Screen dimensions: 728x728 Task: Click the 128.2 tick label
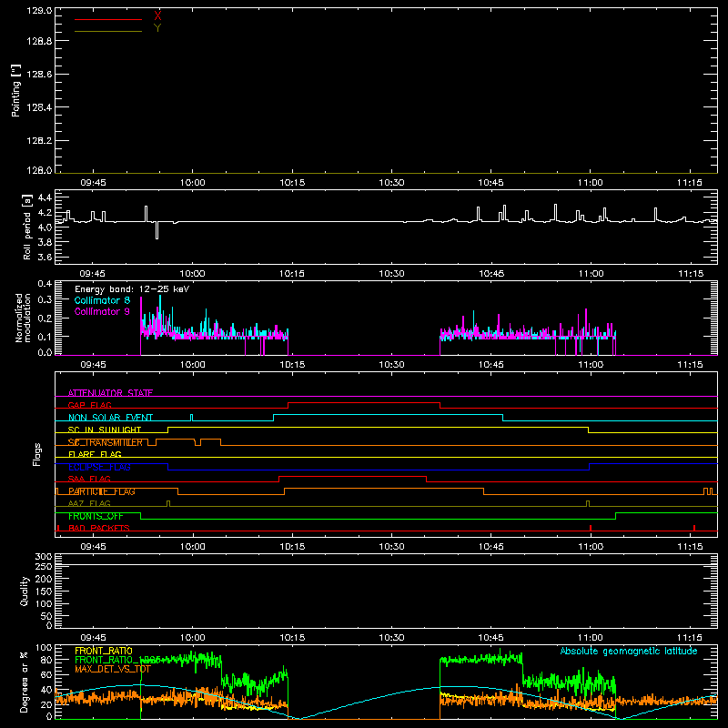coord(39,141)
